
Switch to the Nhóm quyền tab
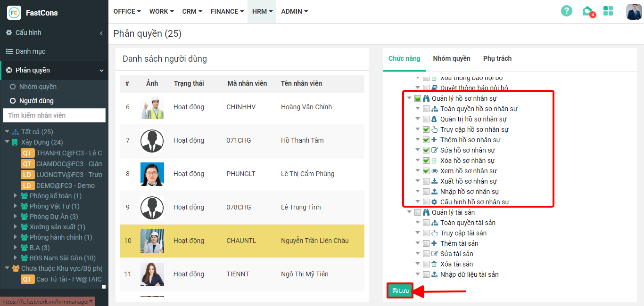(451, 58)
